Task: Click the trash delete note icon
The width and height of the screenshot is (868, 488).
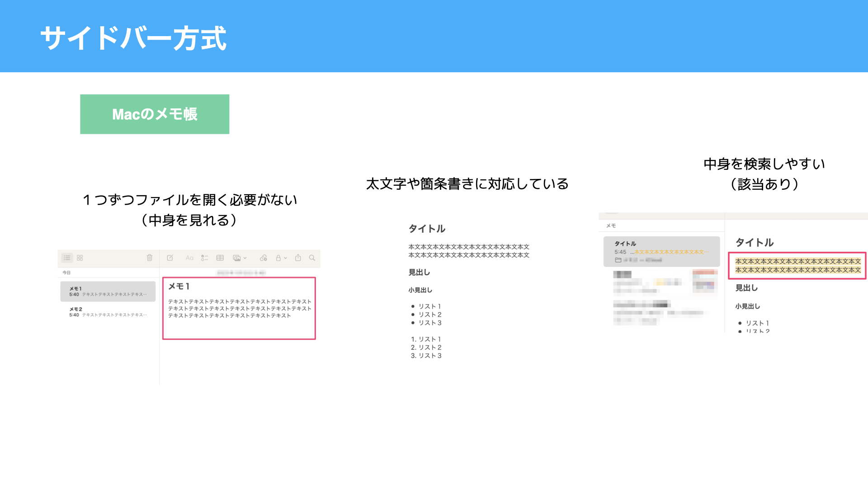Action: click(150, 258)
